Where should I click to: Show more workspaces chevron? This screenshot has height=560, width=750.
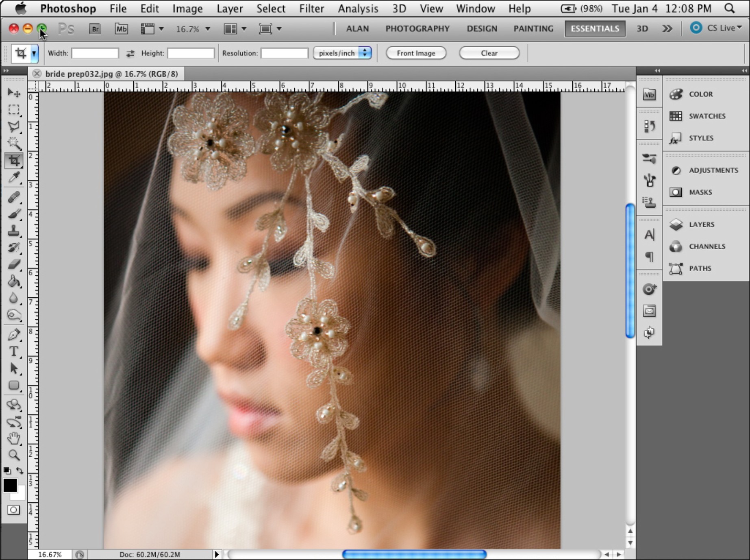pos(667,28)
